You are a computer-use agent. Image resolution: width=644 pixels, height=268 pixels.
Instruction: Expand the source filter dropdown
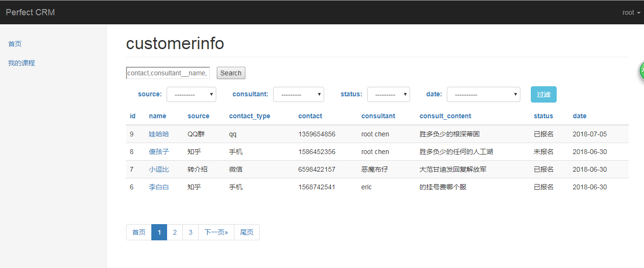pyautogui.click(x=191, y=94)
